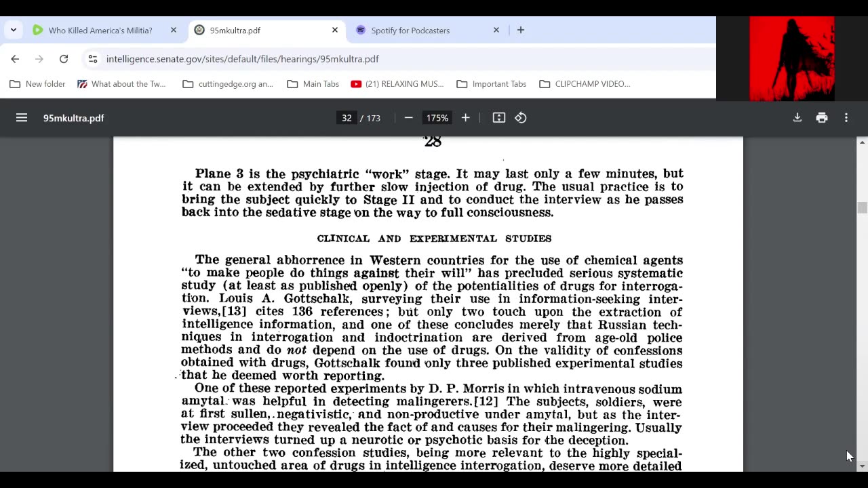Edit the 175% zoom level field
The image size is (868, 488).
click(437, 118)
